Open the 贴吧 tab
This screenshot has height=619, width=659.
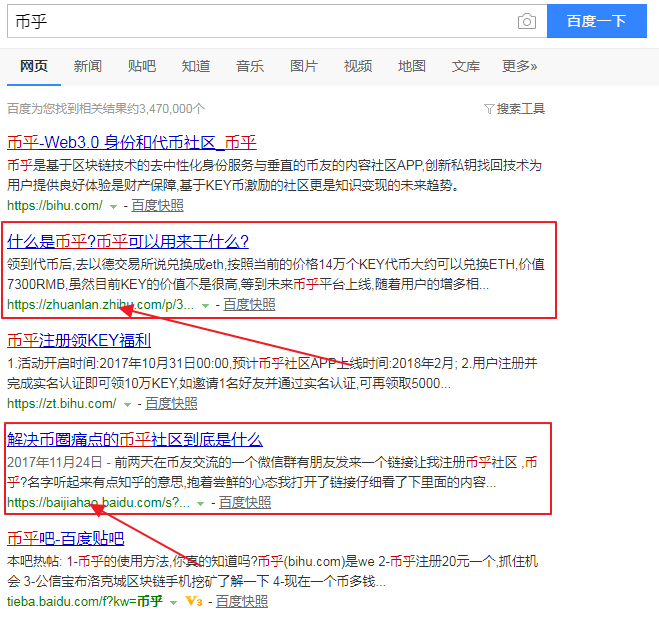tap(142, 66)
